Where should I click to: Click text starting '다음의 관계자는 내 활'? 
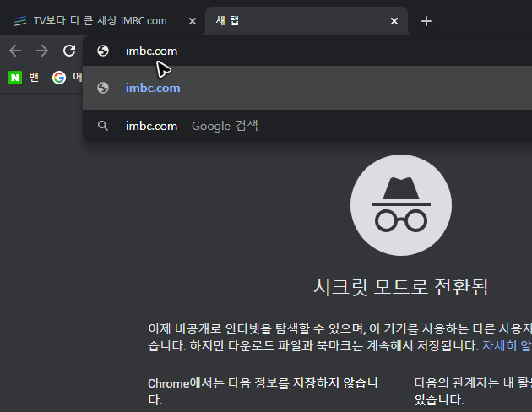pos(473,391)
